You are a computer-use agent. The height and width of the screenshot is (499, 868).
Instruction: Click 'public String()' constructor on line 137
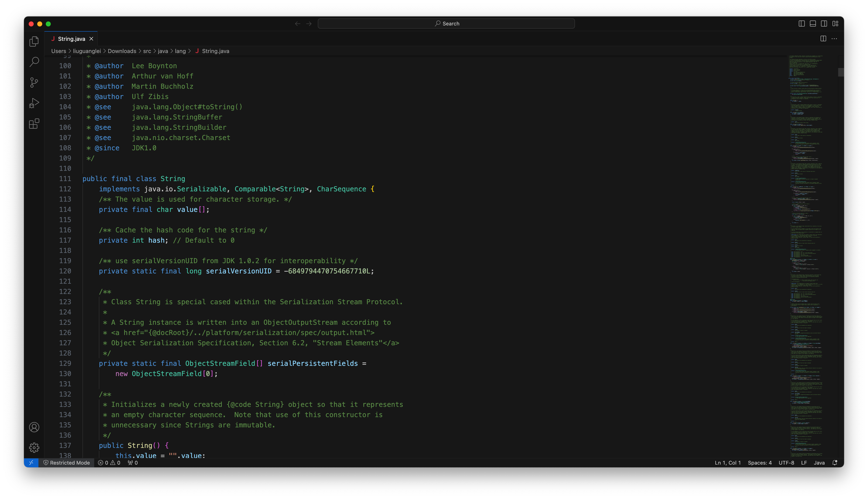coord(129,446)
